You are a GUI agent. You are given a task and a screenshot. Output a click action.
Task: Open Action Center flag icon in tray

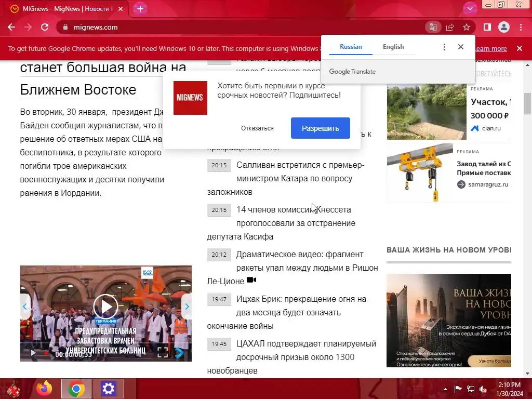tap(458, 389)
